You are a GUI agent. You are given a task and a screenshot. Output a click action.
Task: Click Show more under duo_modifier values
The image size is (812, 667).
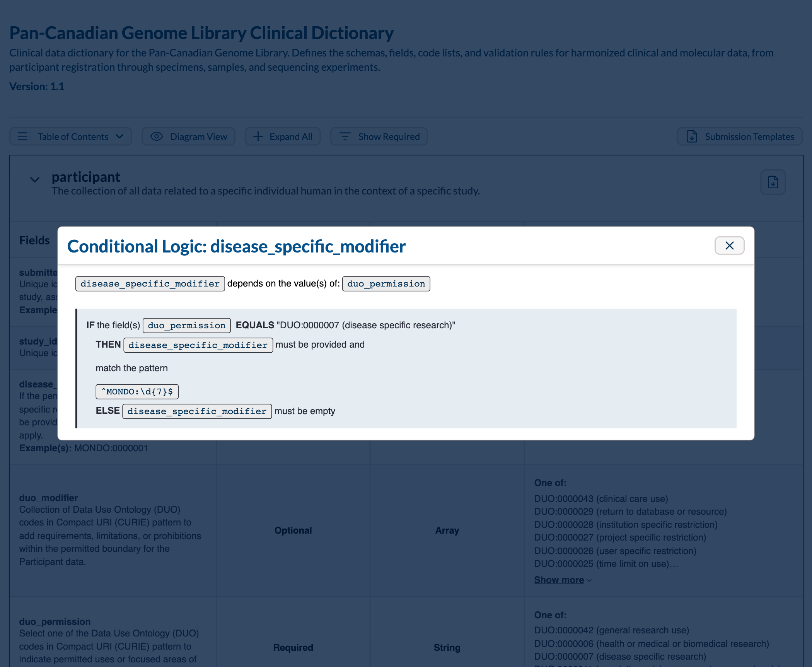click(x=559, y=580)
